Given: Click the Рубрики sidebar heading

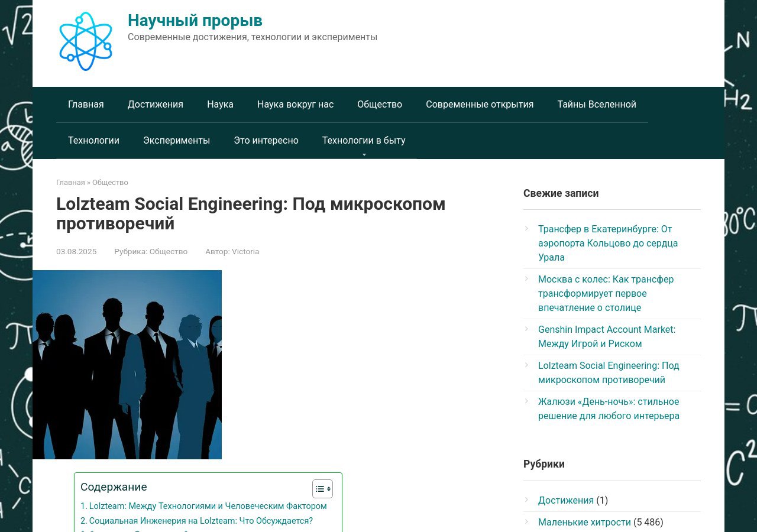Looking at the screenshot, I should pyautogui.click(x=544, y=464).
